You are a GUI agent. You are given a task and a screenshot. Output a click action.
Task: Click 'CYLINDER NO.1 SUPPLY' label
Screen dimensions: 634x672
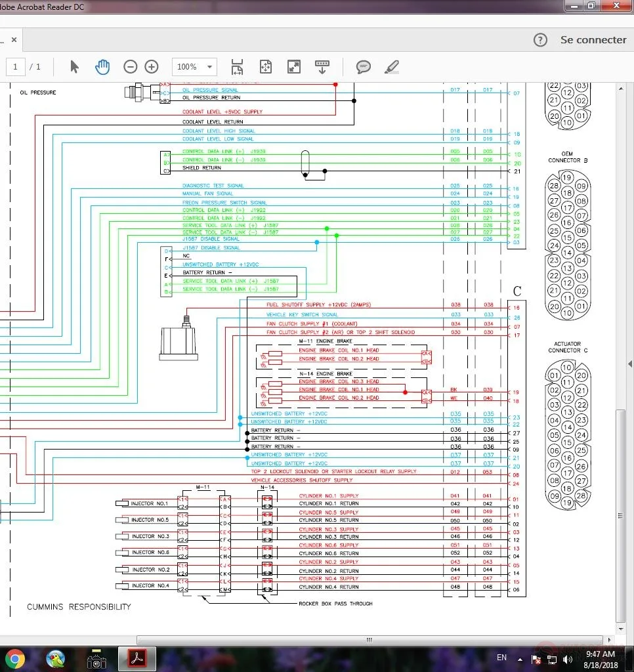pyautogui.click(x=329, y=496)
